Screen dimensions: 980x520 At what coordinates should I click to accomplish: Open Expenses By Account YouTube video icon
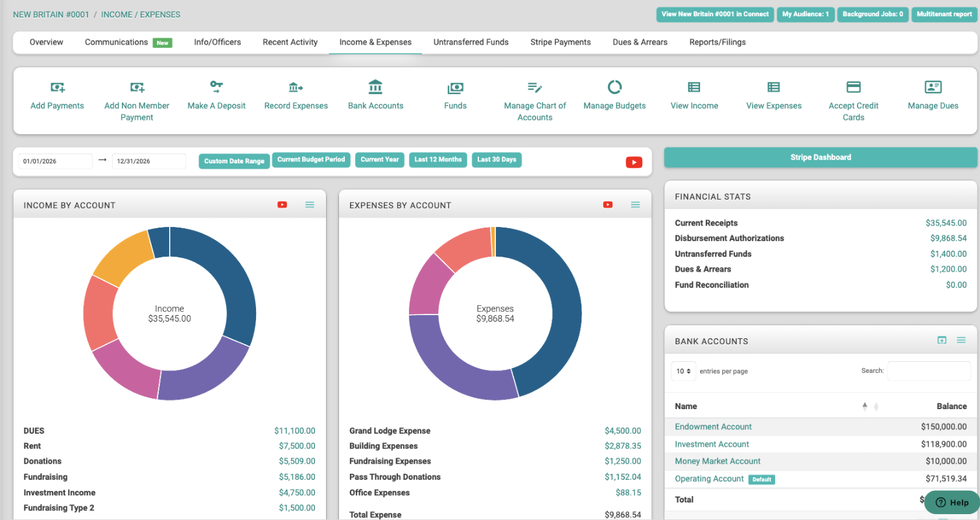tap(607, 205)
